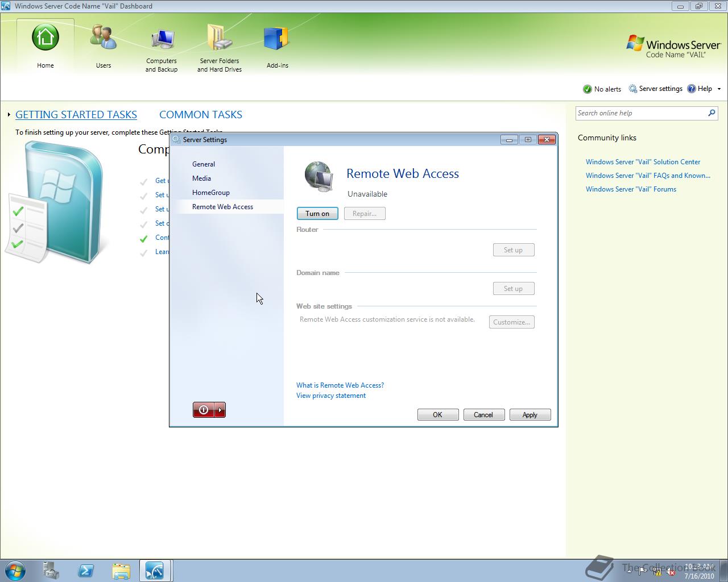Apply the Server Settings changes
This screenshot has height=582, width=728.
(x=530, y=415)
